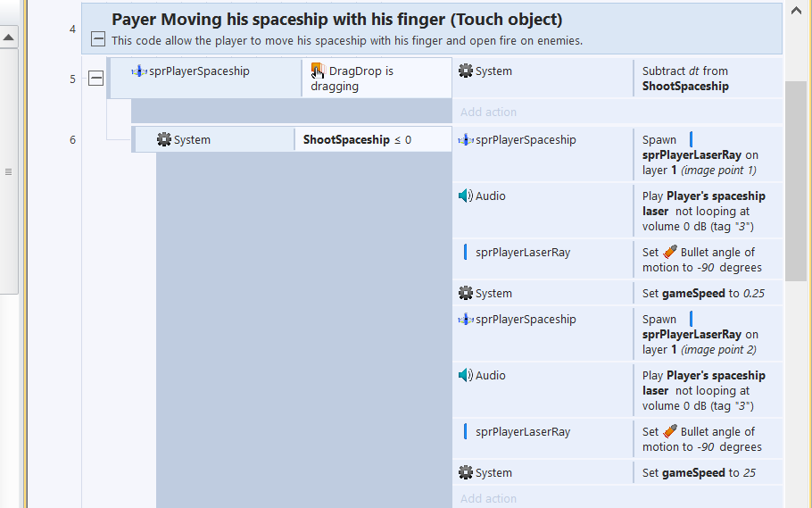The height and width of the screenshot is (508, 812).
Task: Click Add action under event 5
Action: [x=488, y=112]
